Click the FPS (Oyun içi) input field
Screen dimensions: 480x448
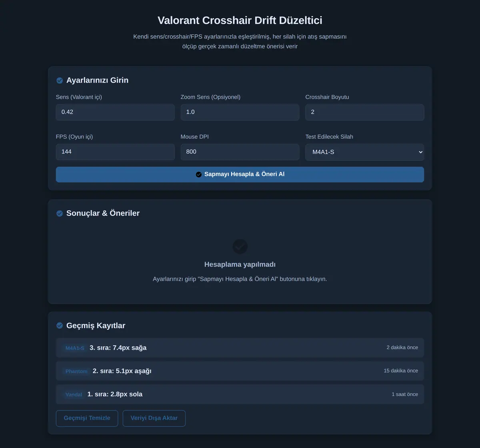[x=115, y=152]
